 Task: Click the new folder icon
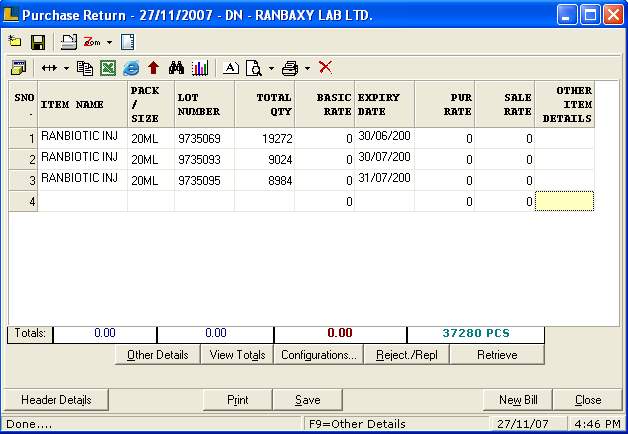(15, 41)
